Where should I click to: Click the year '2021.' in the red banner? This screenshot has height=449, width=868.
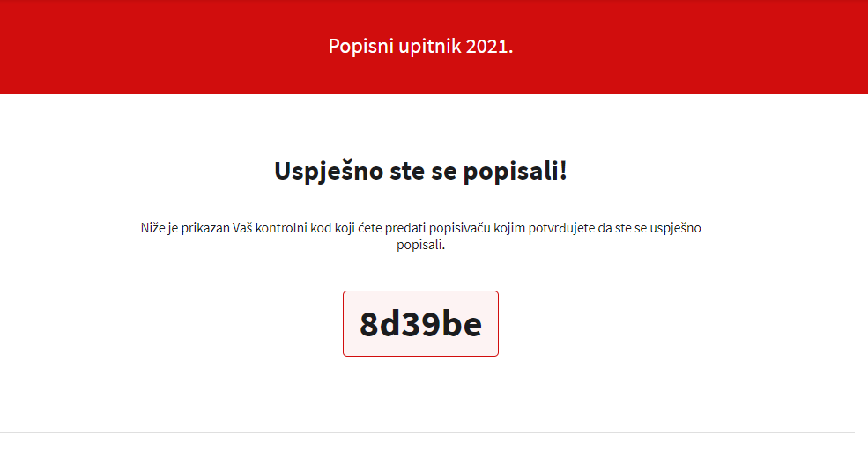coord(489,46)
